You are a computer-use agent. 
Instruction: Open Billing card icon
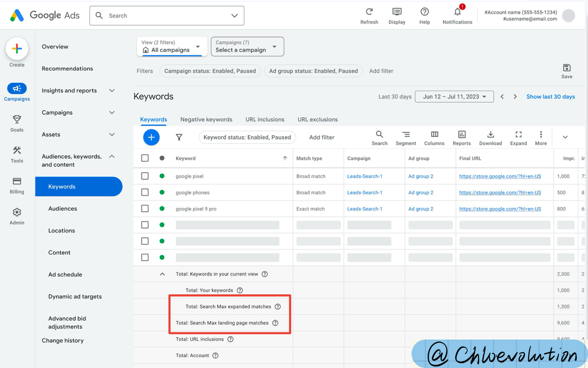[x=17, y=181]
